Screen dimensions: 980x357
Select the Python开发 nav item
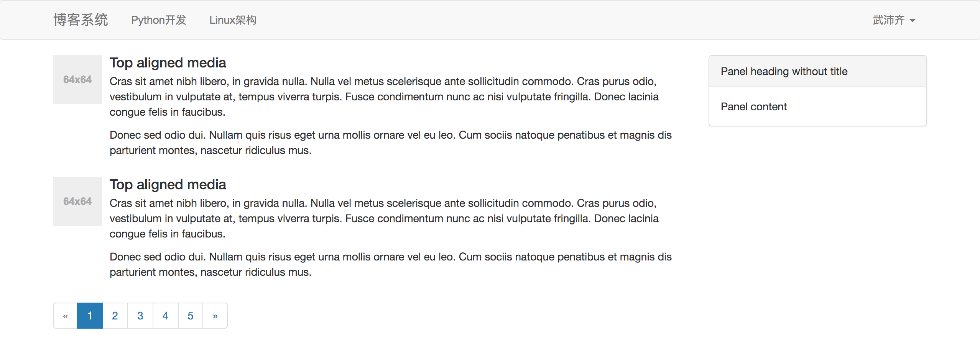(158, 20)
